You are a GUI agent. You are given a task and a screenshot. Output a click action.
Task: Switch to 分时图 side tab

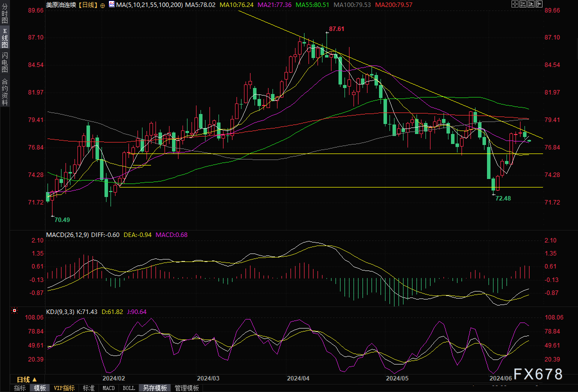tap(5, 13)
